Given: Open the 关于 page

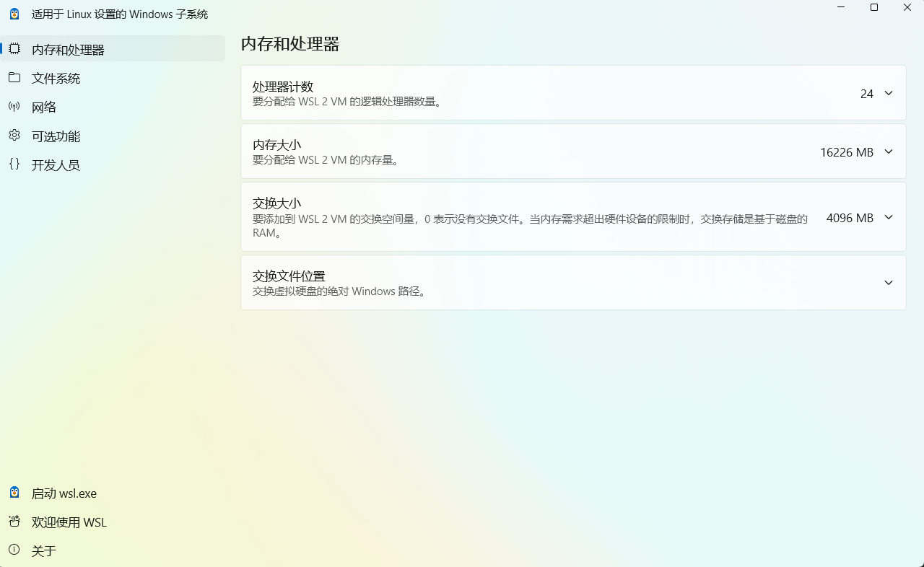Looking at the screenshot, I should (113, 550).
